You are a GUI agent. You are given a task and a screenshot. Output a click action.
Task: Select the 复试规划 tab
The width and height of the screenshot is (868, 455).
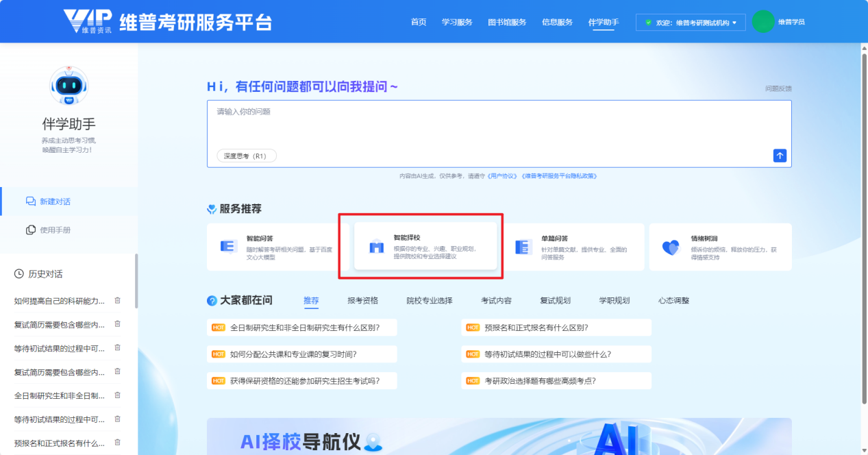[x=555, y=300]
